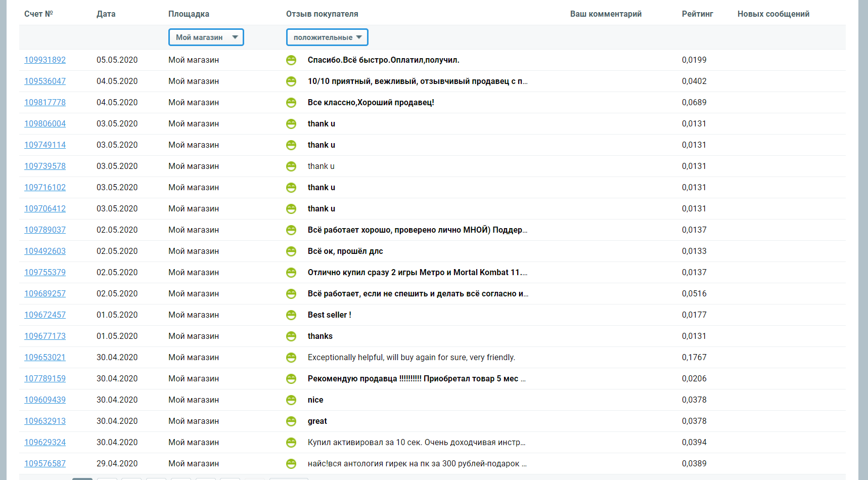
Task: Click the smiley icon for invoice 109817778
Action: coord(291,103)
